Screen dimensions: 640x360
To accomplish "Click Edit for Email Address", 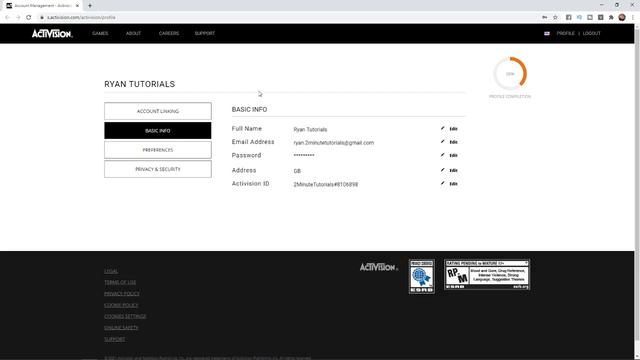I will click(x=453, y=142).
